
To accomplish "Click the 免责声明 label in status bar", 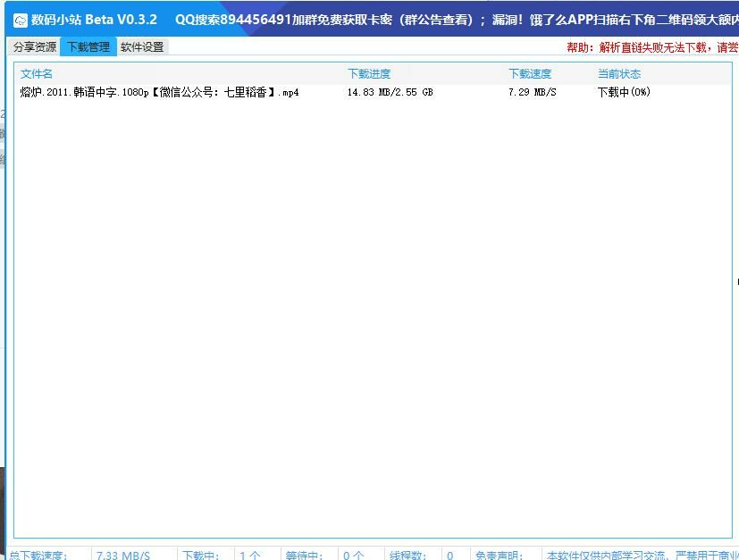I will click(499, 555).
